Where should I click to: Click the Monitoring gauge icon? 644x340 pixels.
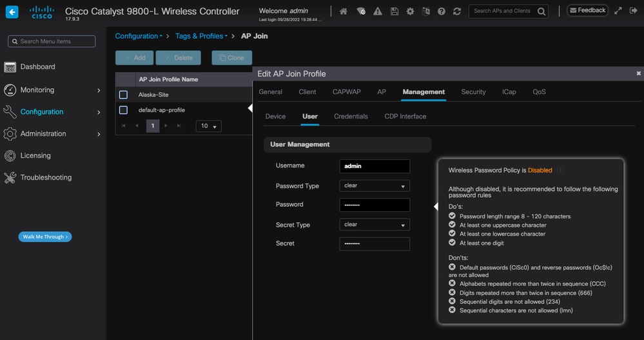click(x=10, y=90)
